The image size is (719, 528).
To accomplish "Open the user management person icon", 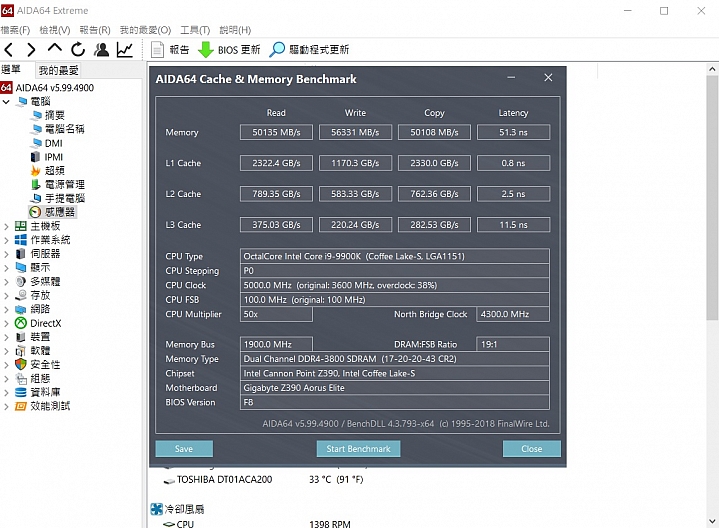I will (x=101, y=50).
